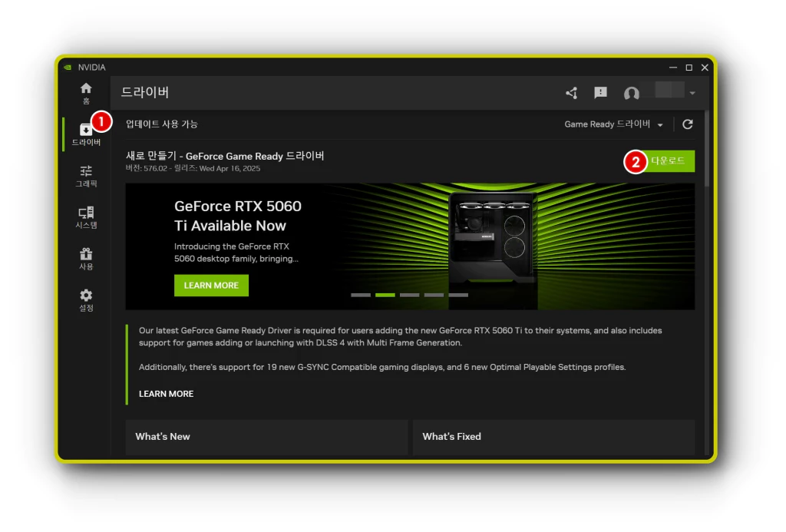Minimize the NVIDIA app window
786x532 pixels.
(x=673, y=68)
